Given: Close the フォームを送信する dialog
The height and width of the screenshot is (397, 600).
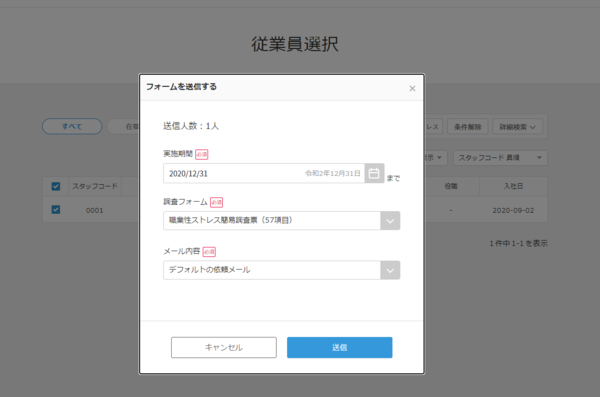Looking at the screenshot, I should tap(412, 88).
